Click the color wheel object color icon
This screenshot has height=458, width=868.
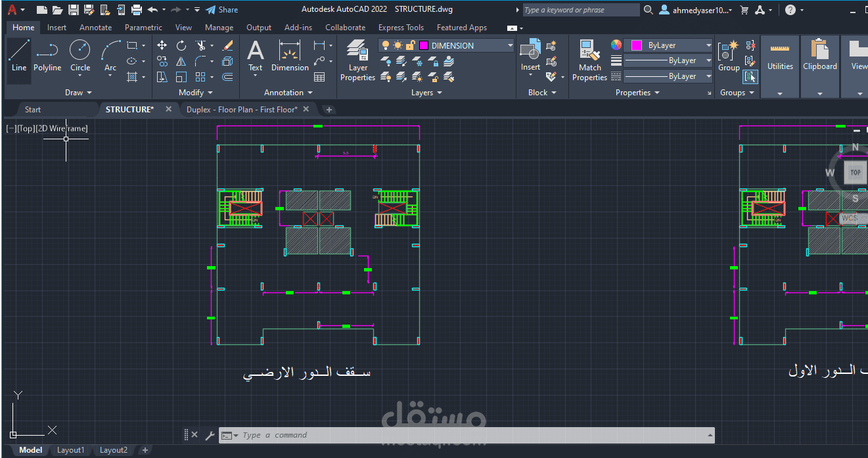(616, 45)
